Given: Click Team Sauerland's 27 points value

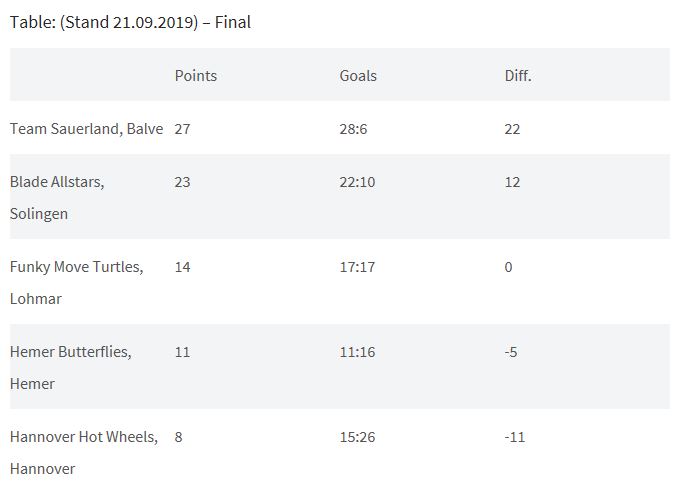Looking at the screenshot, I should [x=182, y=129].
